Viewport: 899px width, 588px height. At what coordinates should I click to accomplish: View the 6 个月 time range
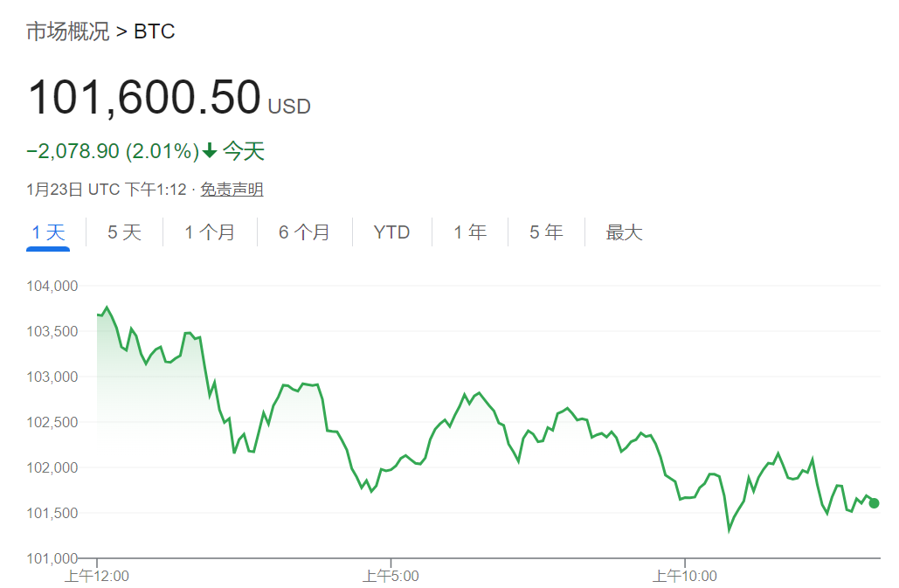304,232
